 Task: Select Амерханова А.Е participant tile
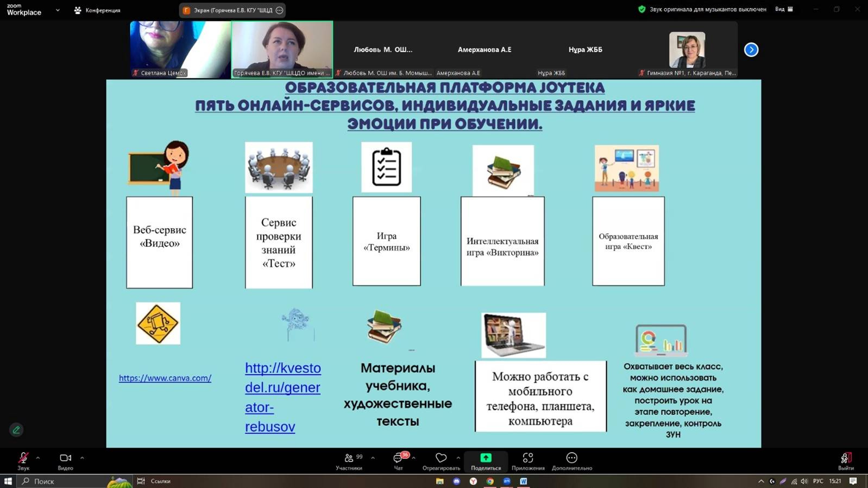(x=485, y=49)
